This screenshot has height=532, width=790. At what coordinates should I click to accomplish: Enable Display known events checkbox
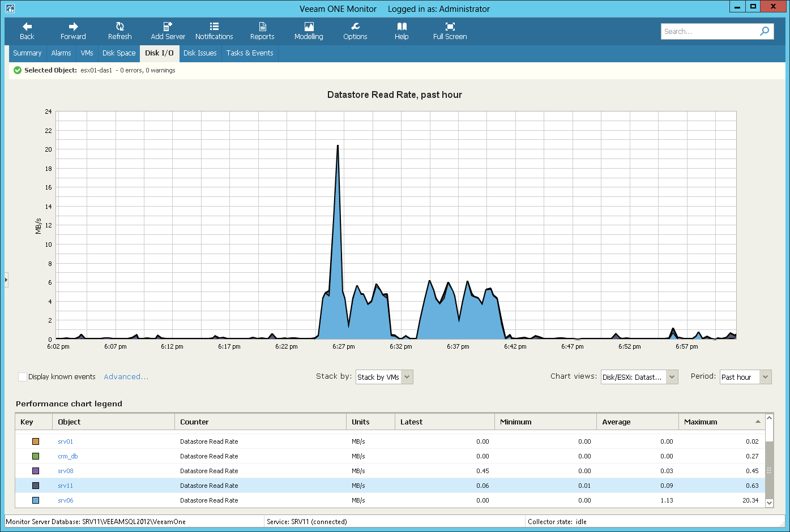click(23, 377)
